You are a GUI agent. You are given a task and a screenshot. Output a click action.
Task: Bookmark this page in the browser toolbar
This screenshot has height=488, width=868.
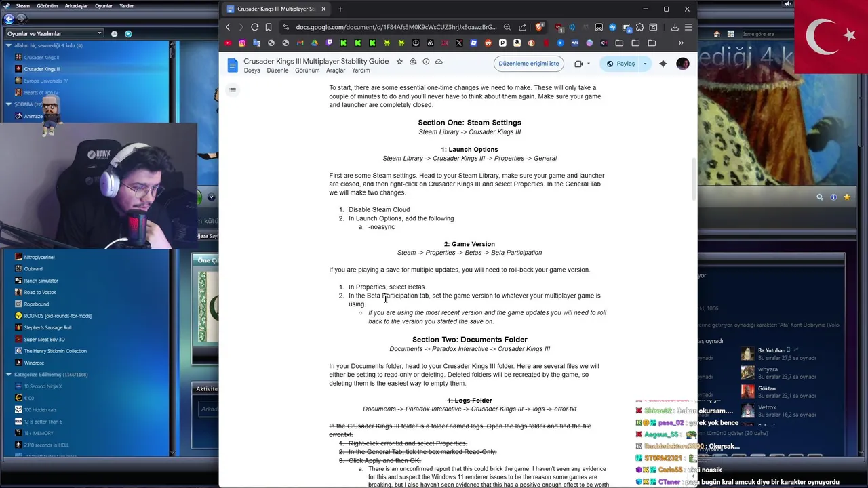[x=269, y=27]
